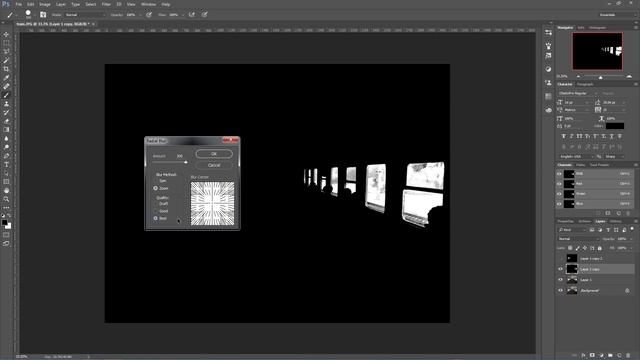Hide the Background layer
The width and height of the screenshot is (640, 360).
(x=560, y=290)
